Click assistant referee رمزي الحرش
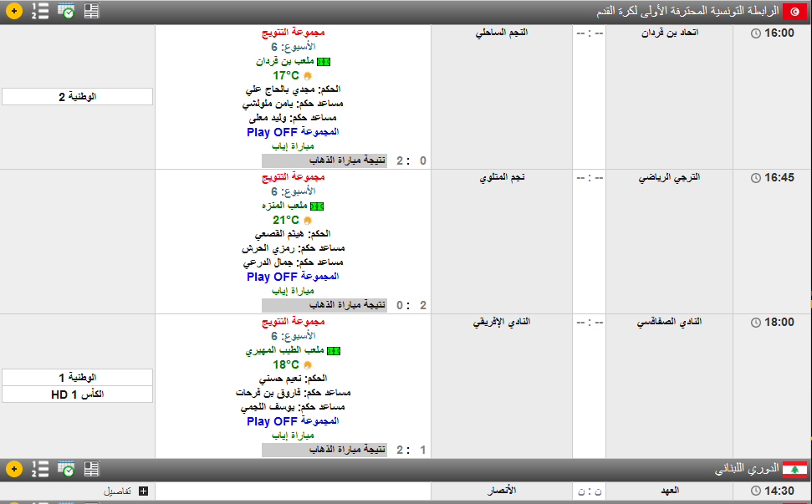 [x=268, y=248]
